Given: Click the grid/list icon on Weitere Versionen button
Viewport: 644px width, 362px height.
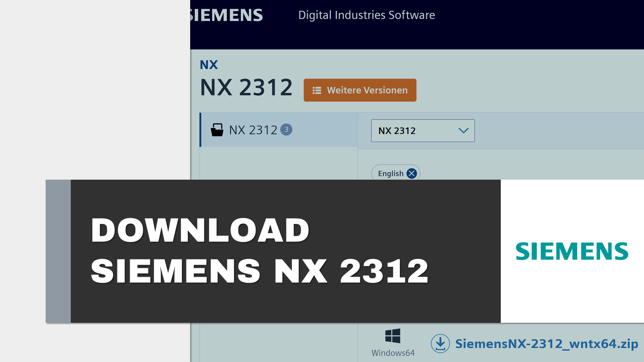Looking at the screenshot, I should 316,90.
